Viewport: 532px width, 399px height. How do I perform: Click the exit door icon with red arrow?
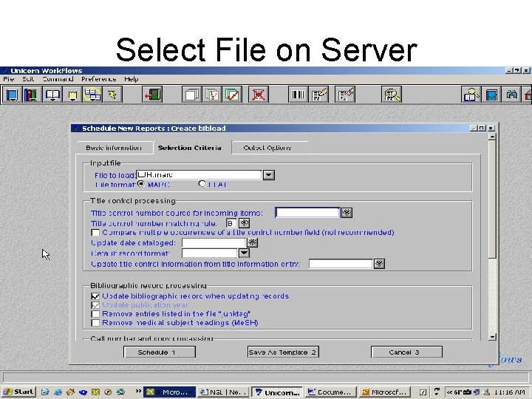[152, 95]
